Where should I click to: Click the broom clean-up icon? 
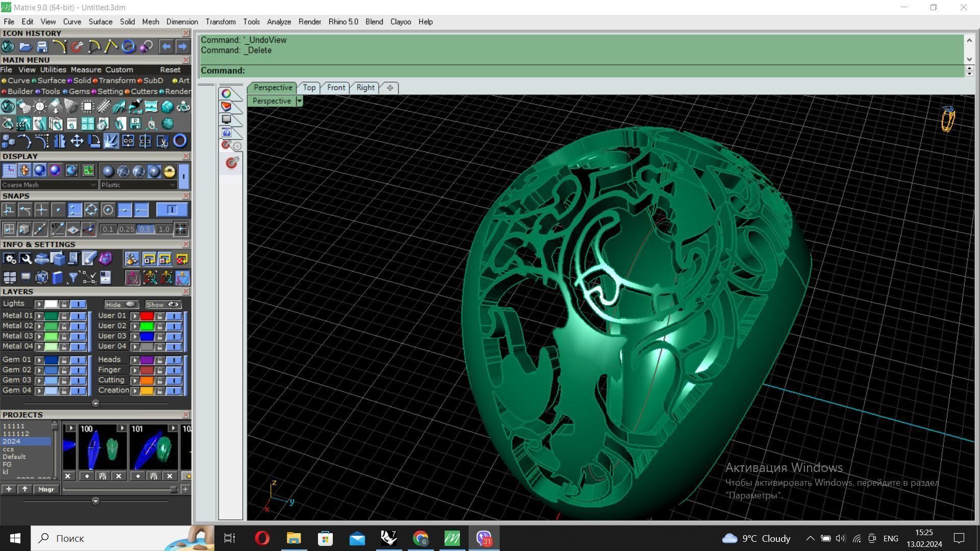(x=131, y=259)
